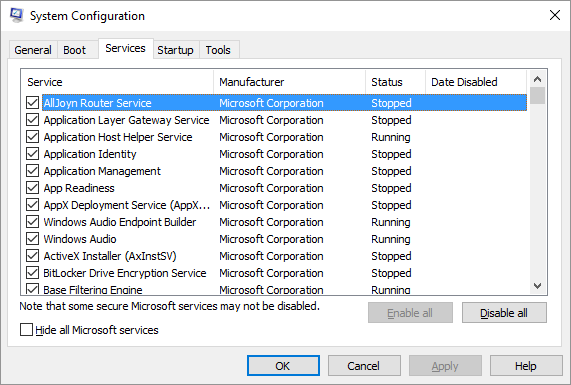Uncheck the Windows Audio service checkbox
This screenshot has width=571, height=385.
point(32,239)
